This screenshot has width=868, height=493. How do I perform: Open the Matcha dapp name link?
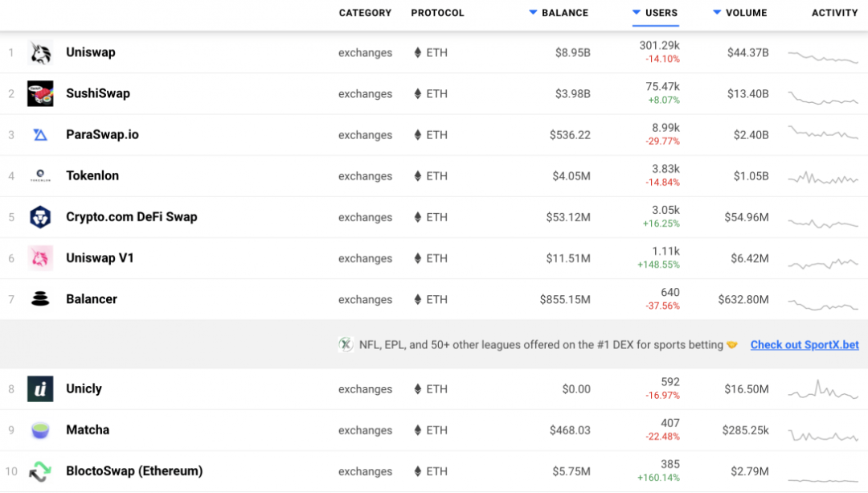(x=88, y=429)
